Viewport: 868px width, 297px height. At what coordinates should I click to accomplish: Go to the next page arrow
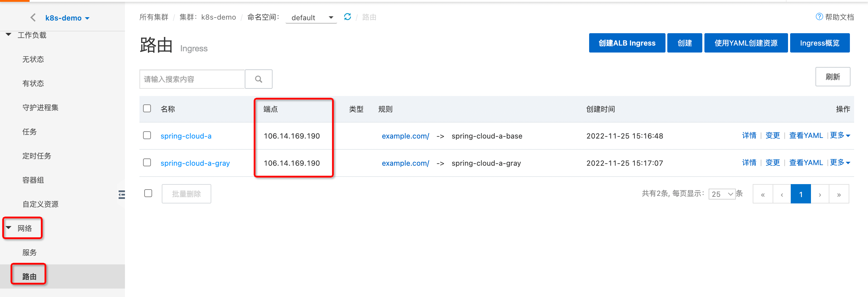[820, 194]
